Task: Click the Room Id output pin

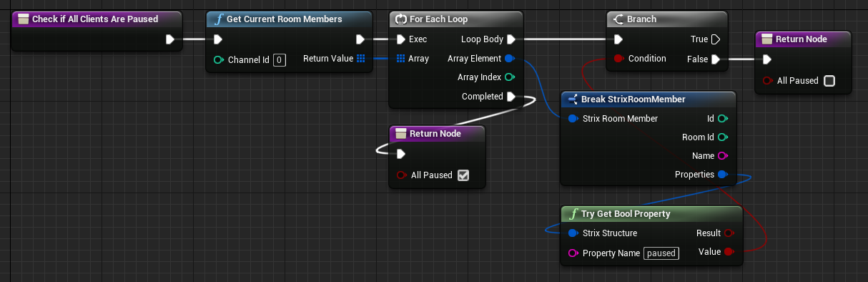Action: pos(723,137)
